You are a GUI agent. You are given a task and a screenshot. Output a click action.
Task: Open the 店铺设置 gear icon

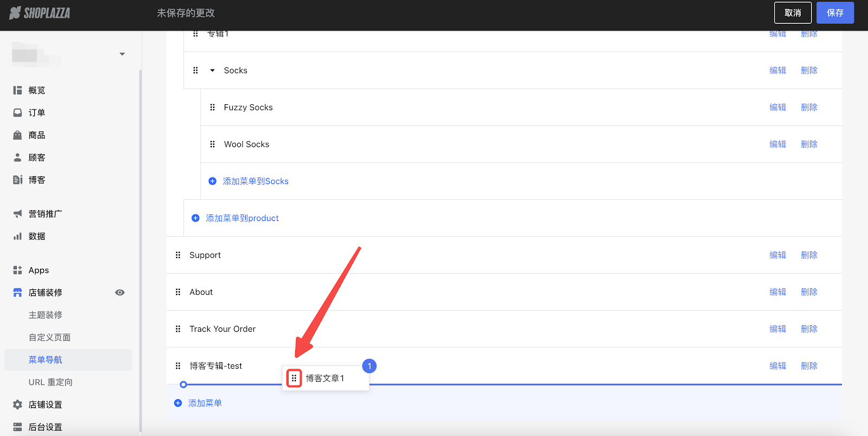pyautogui.click(x=17, y=405)
